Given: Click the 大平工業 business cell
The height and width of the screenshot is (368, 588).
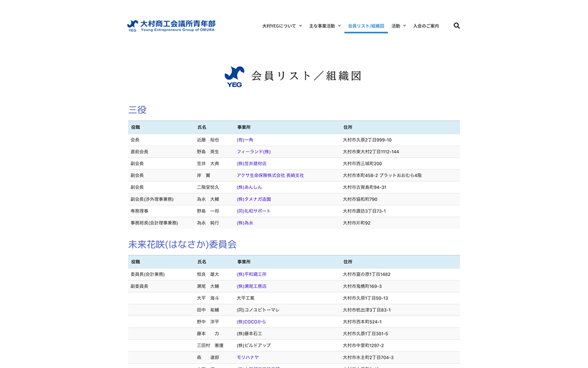Looking at the screenshot, I should [245, 298].
